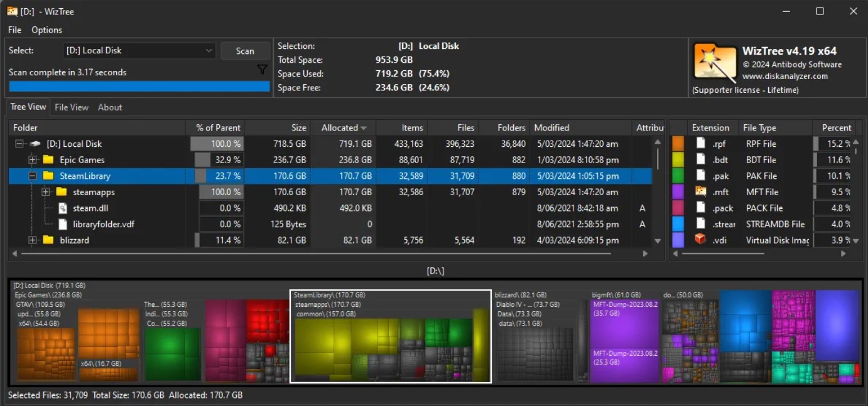Click the Percent column header
The width and height of the screenshot is (868, 406).
click(834, 127)
